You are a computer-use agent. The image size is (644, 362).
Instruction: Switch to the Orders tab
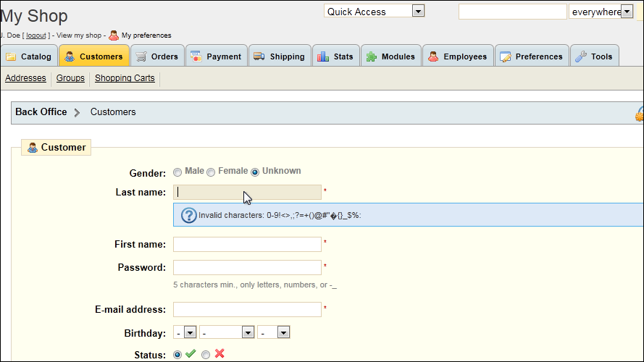tap(157, 56)
